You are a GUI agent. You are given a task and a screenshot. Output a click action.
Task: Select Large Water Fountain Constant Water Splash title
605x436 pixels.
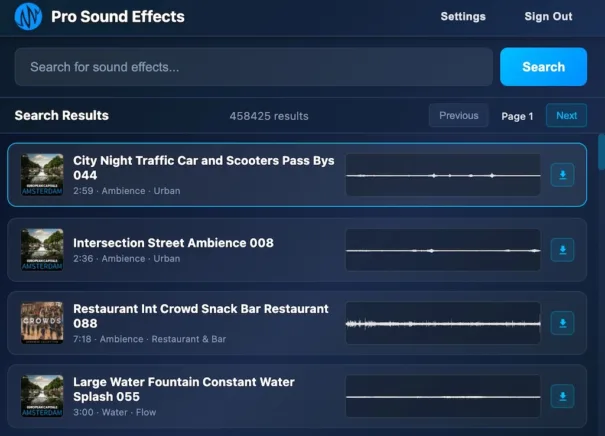[x=184, y=389]
